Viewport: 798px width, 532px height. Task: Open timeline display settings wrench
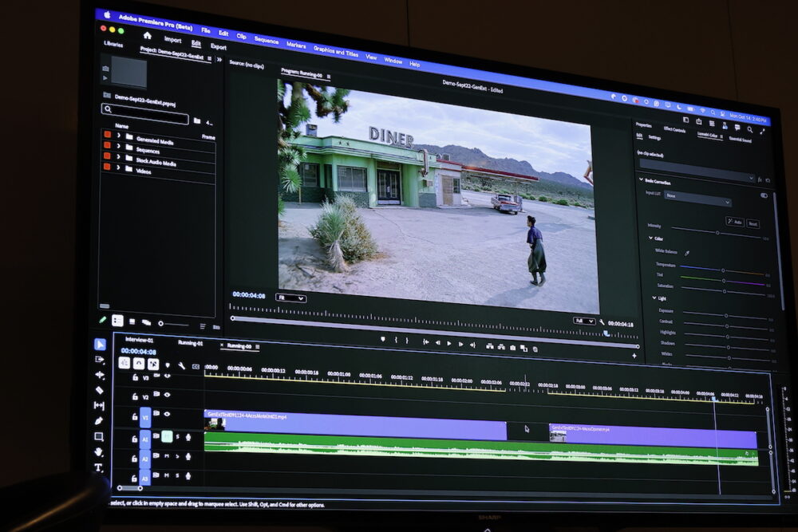(x=181, y=365)
